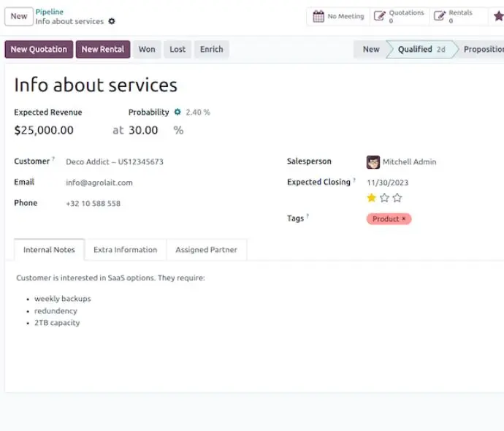This screenshot has width=504, height=431.
Task: Move opportunity to New stage
Action: [371, 49]
